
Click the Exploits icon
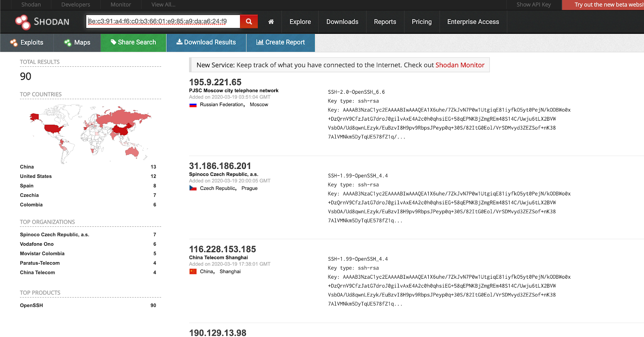14,43
